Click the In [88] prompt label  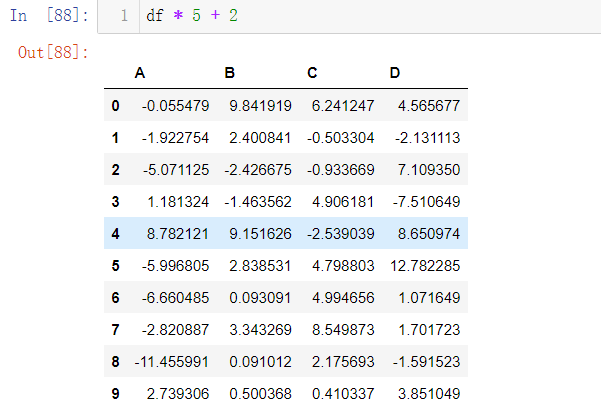point(49,16)
